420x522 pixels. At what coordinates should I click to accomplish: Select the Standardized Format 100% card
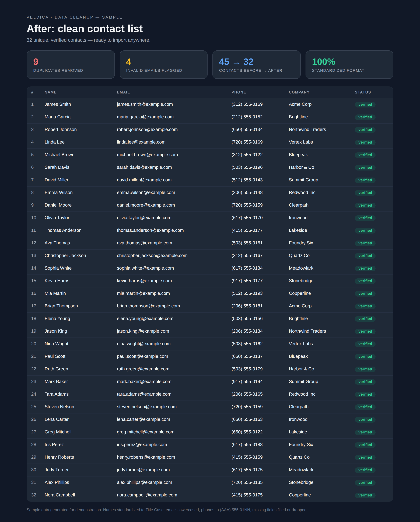point(349,65)
